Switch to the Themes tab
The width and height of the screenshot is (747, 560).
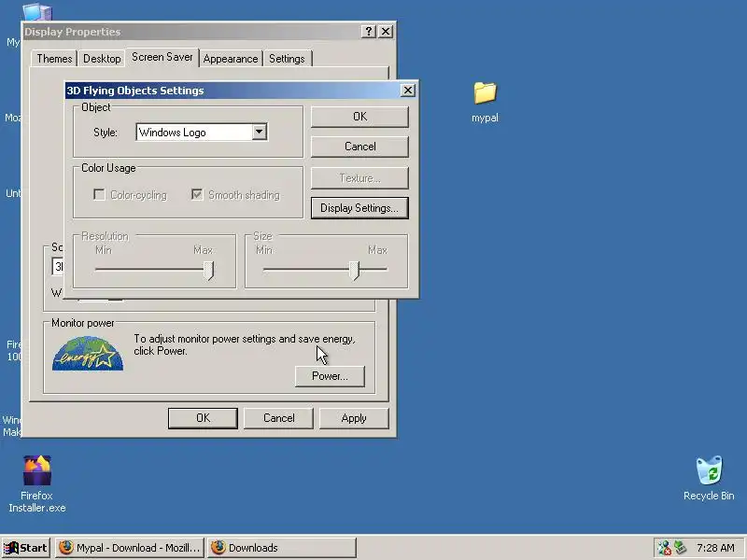coord(54,59)
